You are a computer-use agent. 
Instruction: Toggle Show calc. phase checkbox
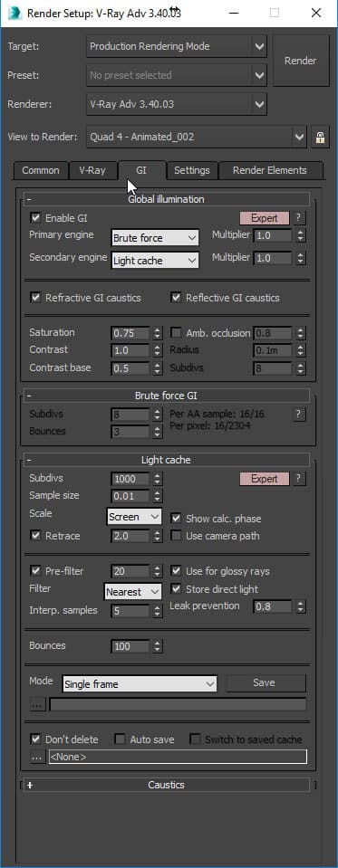pos(176,519)
